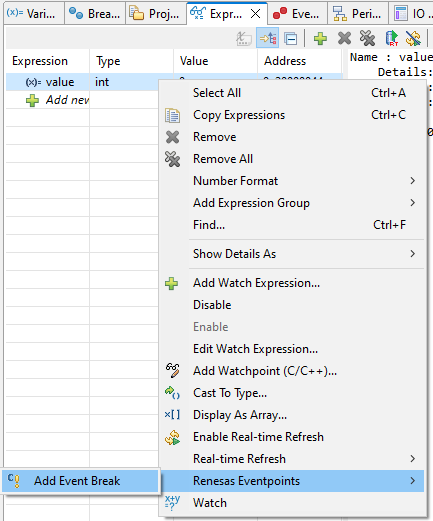Switch to the Peripherals tab
The height and width of the screenshot is (521, 433).
(358, 14)
